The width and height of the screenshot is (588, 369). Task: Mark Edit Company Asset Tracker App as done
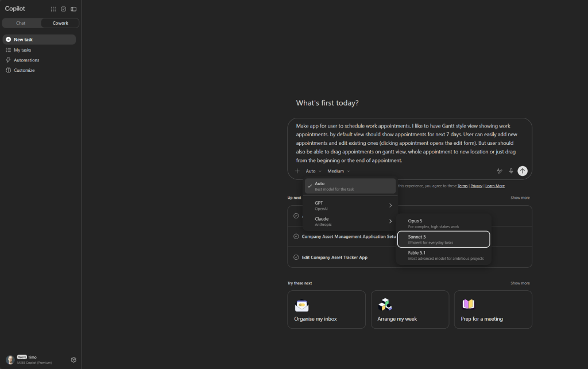click(296, 257)
